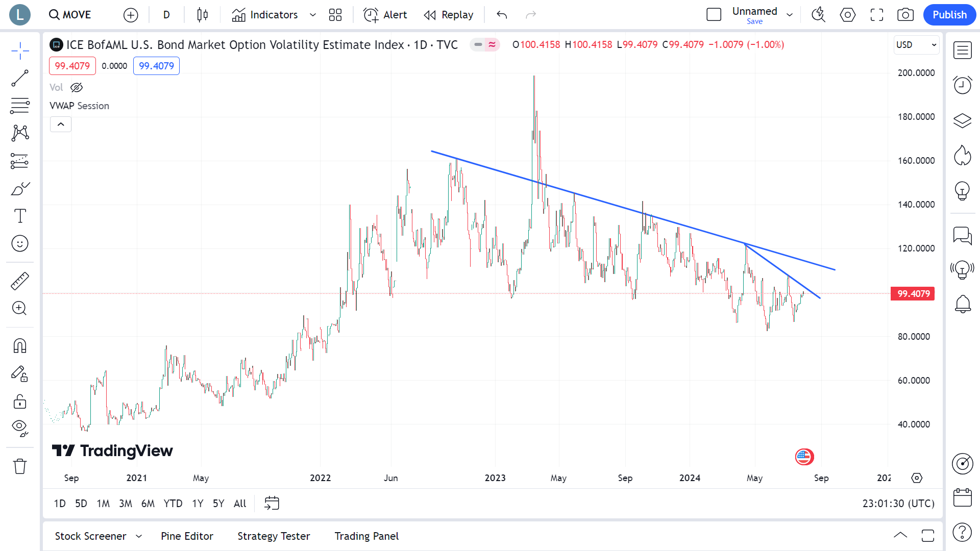Click the 99.4079 red price label
This screenshot has height=551, width=980.
point(72,66)
